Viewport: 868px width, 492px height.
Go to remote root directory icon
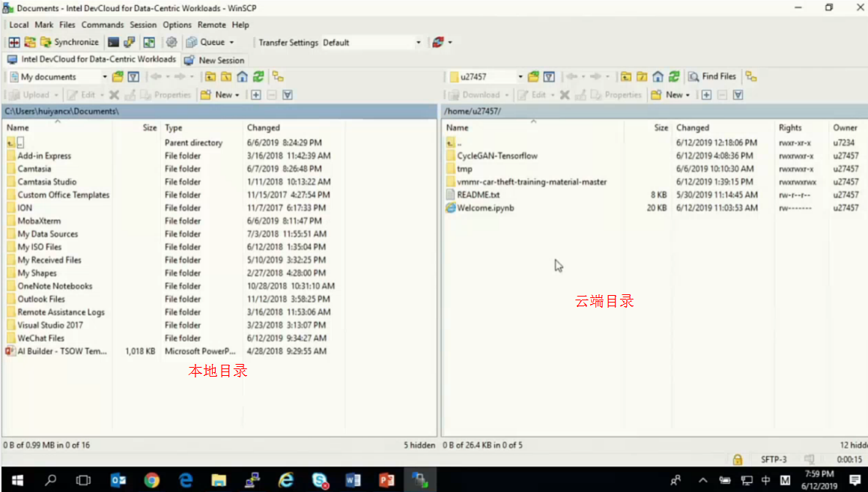[x=642, y=77]
